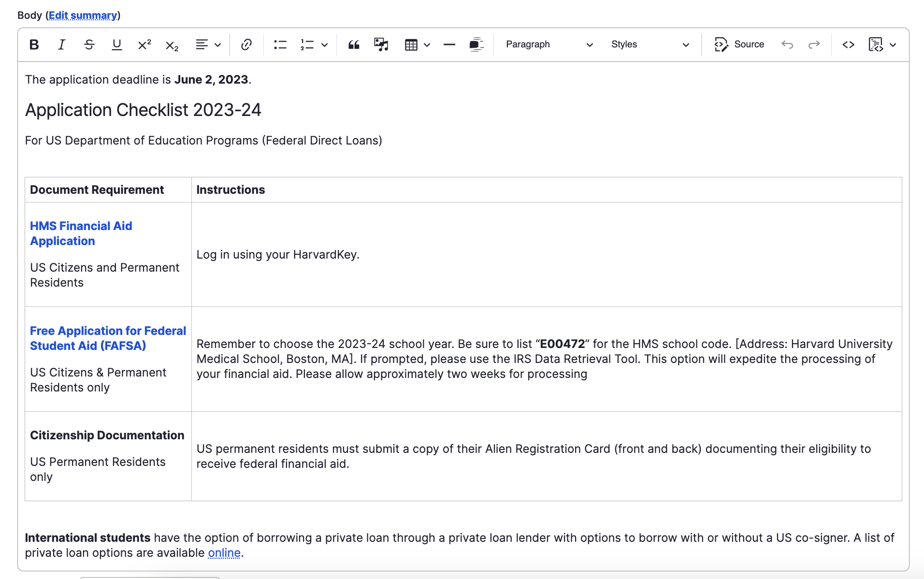The image size is (924, 579).
Task: Expand the table options arrow
Action: 427,45
